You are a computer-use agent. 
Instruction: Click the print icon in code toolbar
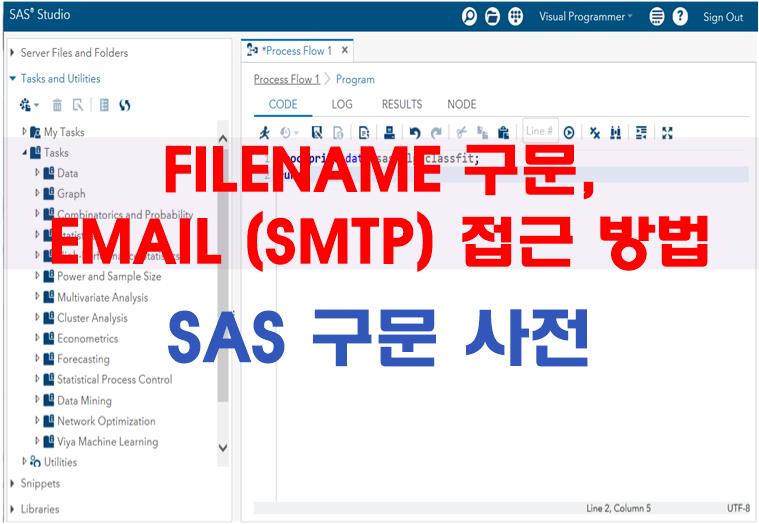[389, 132]
